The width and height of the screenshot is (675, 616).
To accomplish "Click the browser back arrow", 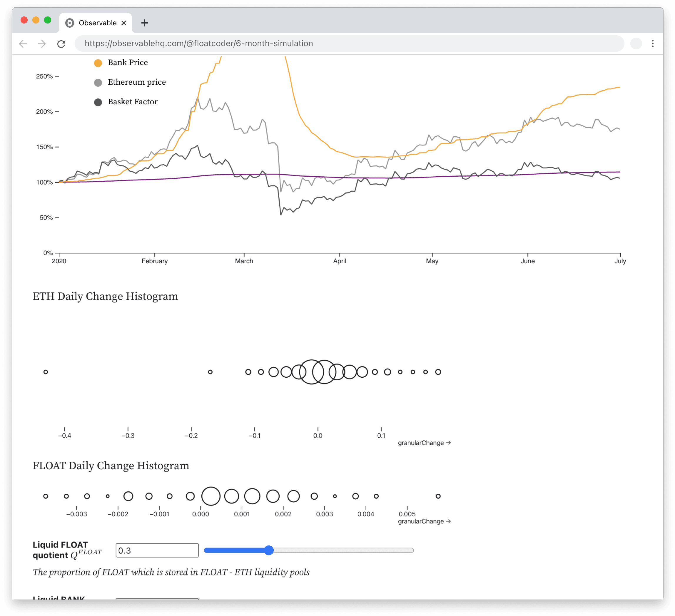I will pyautogui.click(x=23, y=43).
